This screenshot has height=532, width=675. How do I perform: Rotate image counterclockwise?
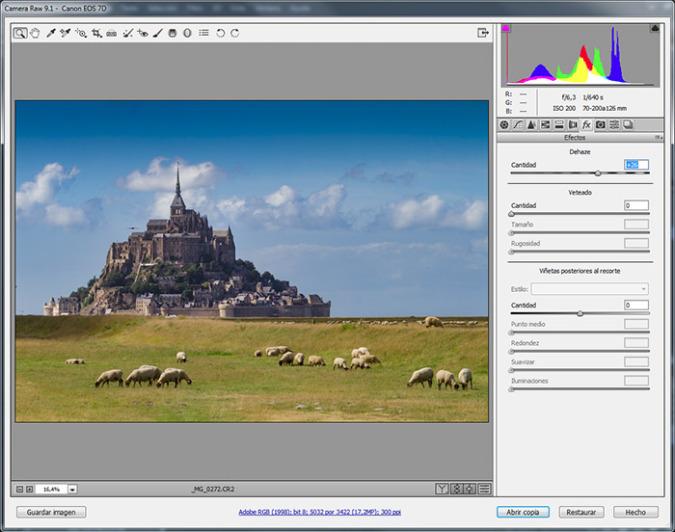220,33
